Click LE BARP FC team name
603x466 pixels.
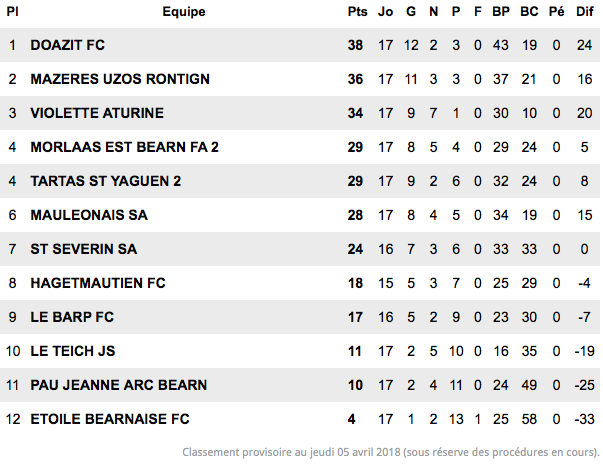[x=72, y=317]
